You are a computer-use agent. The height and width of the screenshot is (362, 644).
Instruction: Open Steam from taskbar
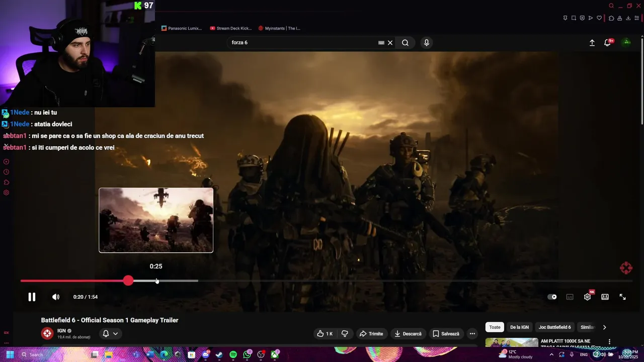(219, 354)
